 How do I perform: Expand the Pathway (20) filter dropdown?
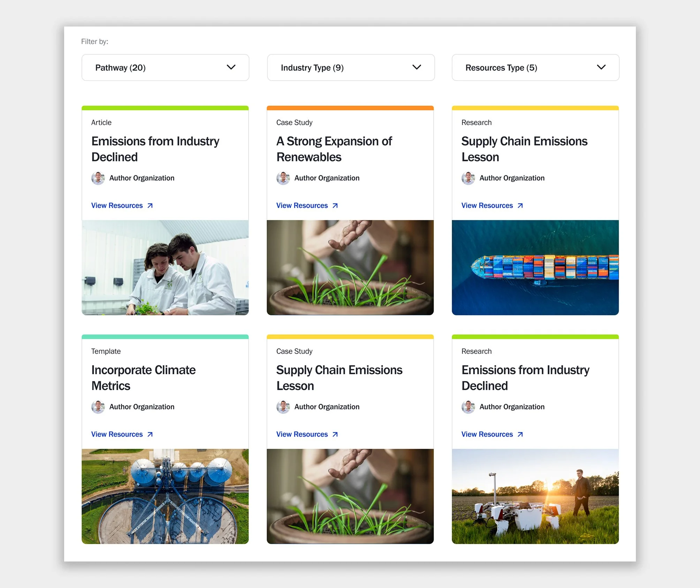point(165,67)
